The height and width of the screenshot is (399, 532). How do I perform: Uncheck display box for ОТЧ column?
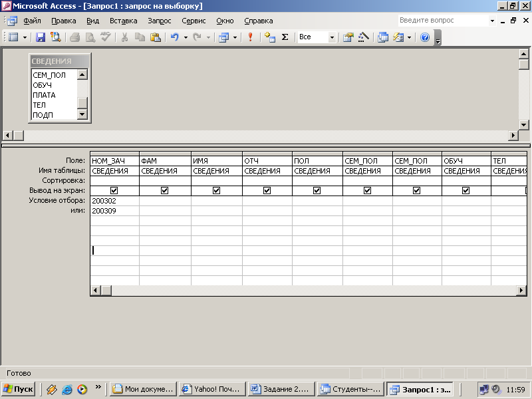click(x=267, y=191)
